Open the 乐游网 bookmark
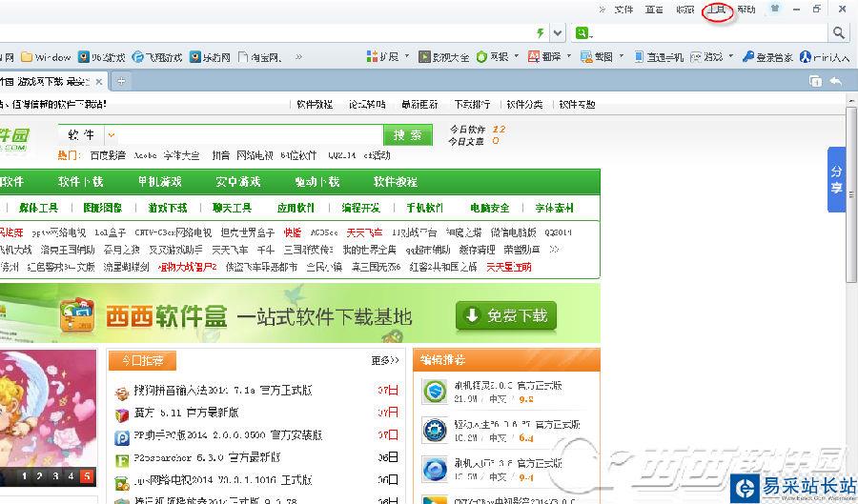 (210, 57)
